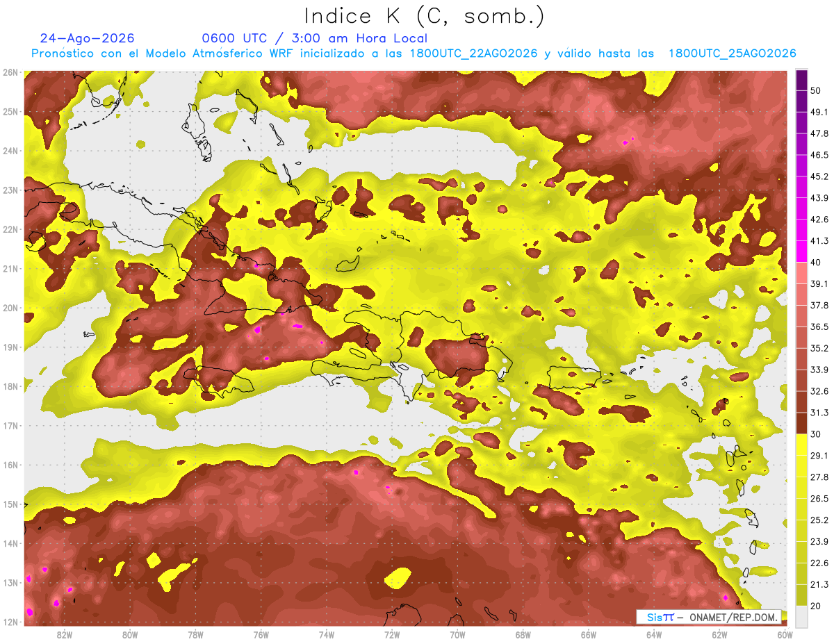Pick the gray legend band below 20
Viewport: 834px width, 644px height.
801,616
